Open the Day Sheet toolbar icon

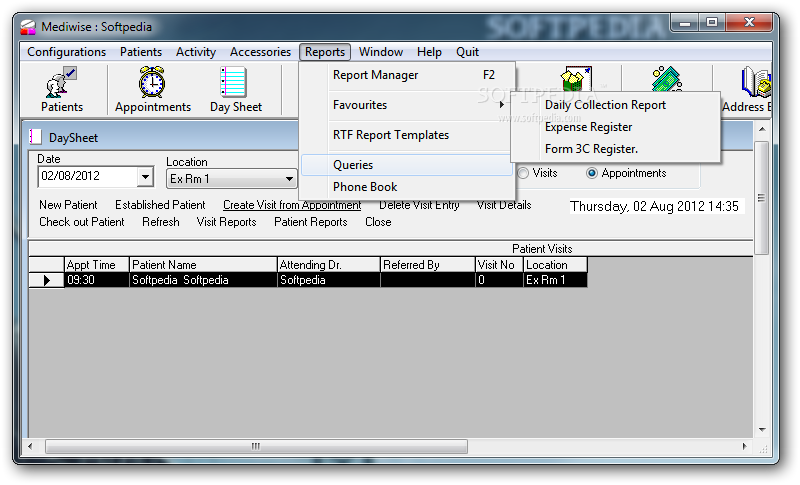(236, 90)
